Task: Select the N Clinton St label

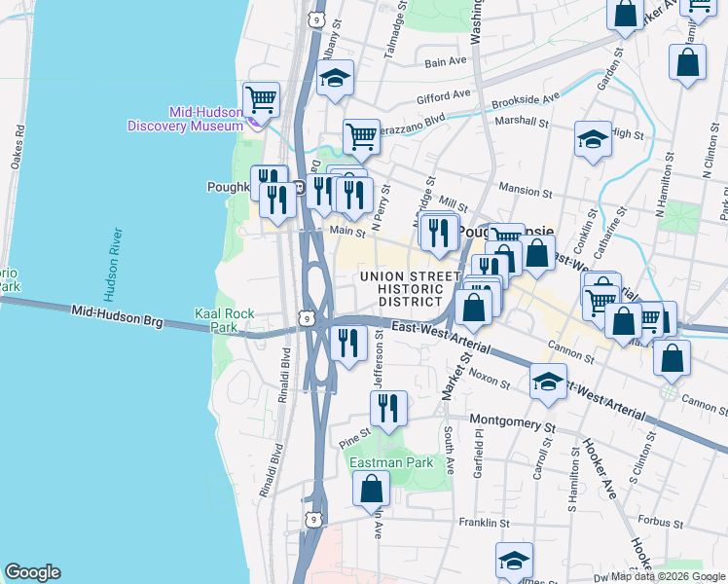Action: (x=710, y=151)
